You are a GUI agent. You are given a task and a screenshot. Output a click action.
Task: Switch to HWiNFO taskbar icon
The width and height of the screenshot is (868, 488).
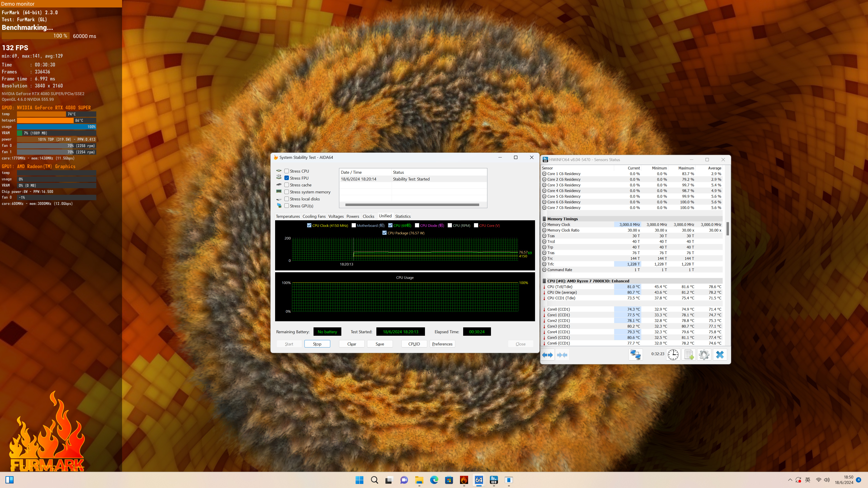(x=494, y=480)
